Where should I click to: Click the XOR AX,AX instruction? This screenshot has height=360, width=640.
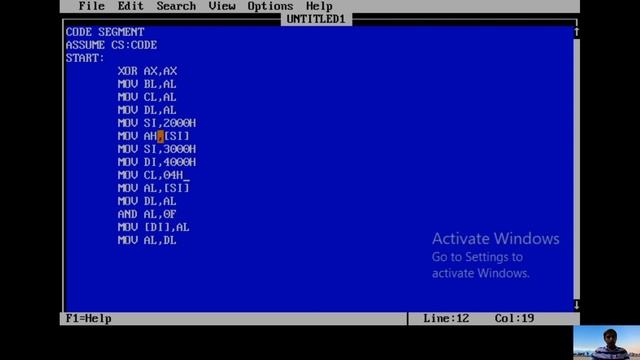[x=147, y=71]
